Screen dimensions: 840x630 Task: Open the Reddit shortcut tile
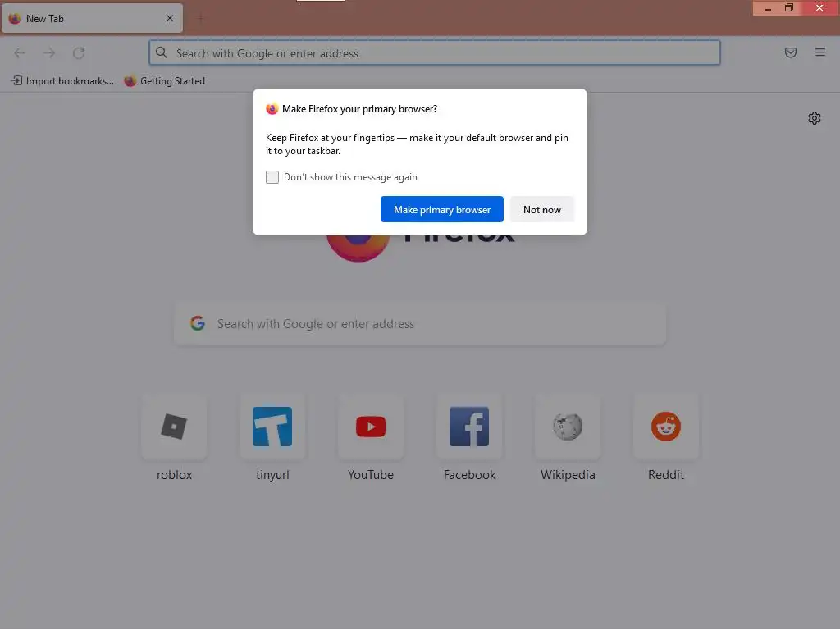click(666, 427)
